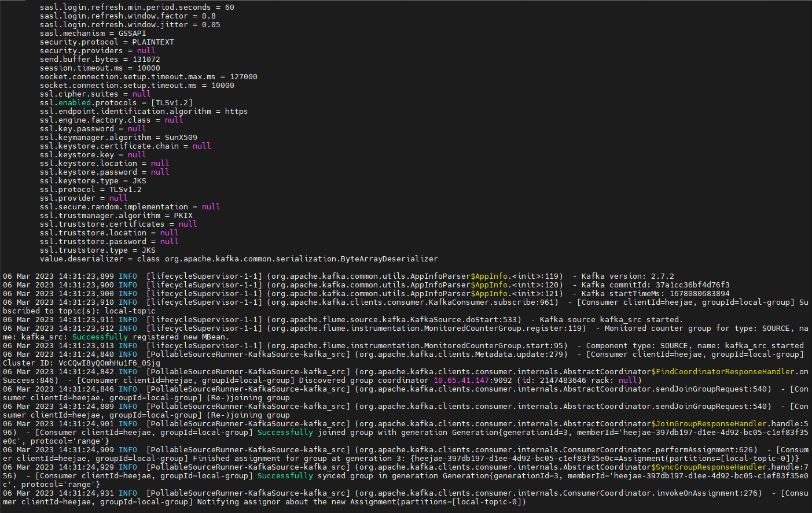812x513 pixels.
Task: Click the '14:31:23,899 INFO' log timestamp
Action: (98, 276)
